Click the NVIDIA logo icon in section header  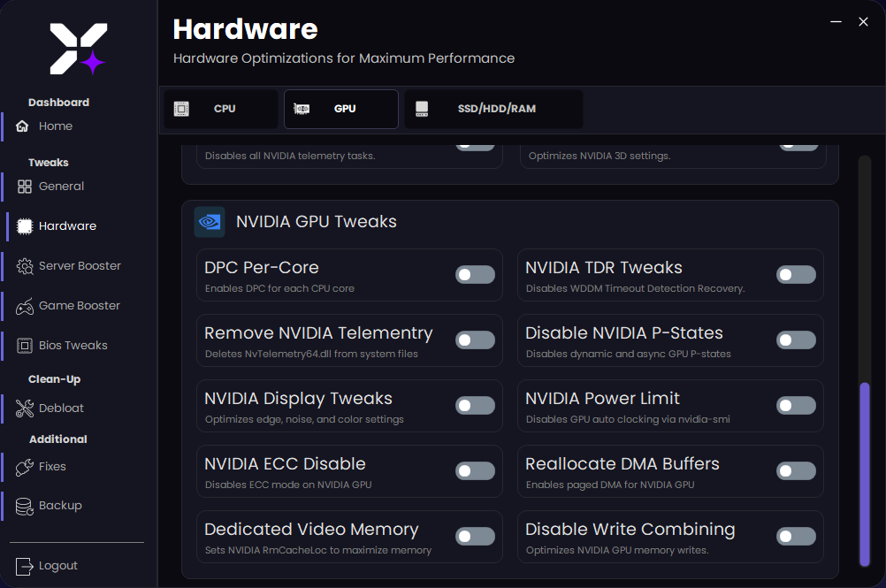pos(210,222)
